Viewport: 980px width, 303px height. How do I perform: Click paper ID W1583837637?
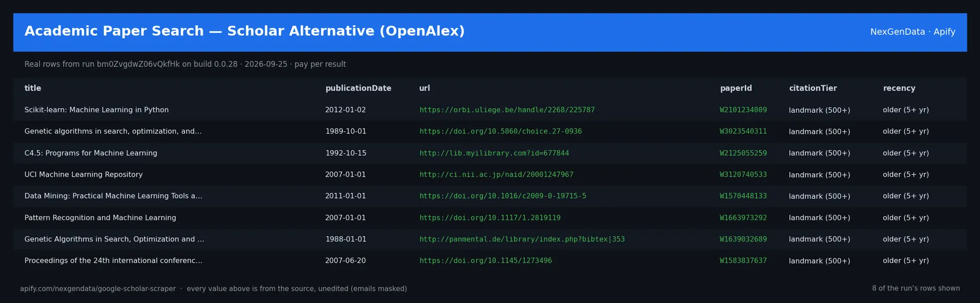(743, 260)
